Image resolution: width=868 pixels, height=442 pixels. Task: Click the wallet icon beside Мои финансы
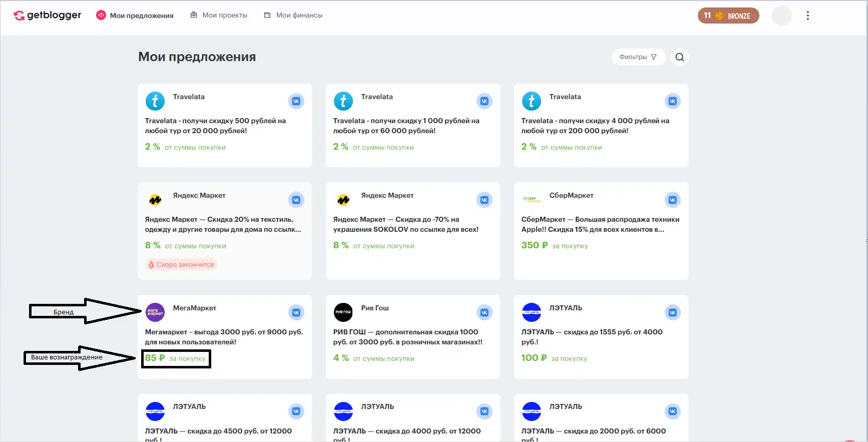coord(267,16)
